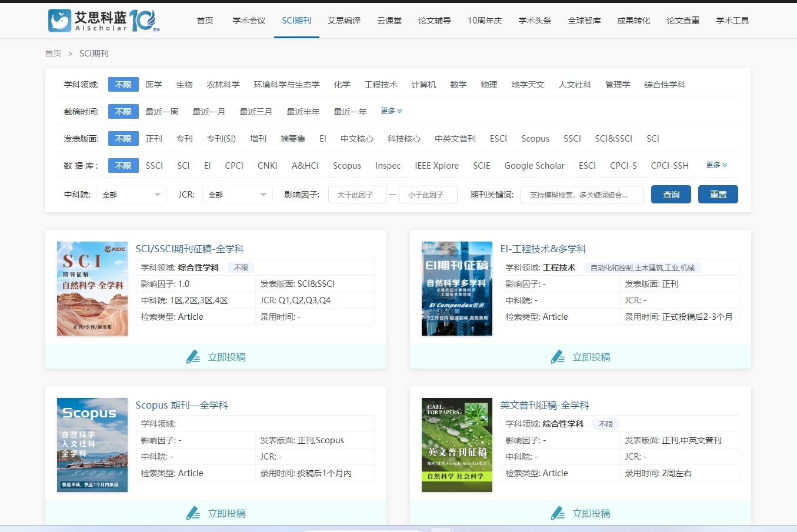Click 立即投稿 on Scopus card
The image size is (797, 532).
point(227,513)
